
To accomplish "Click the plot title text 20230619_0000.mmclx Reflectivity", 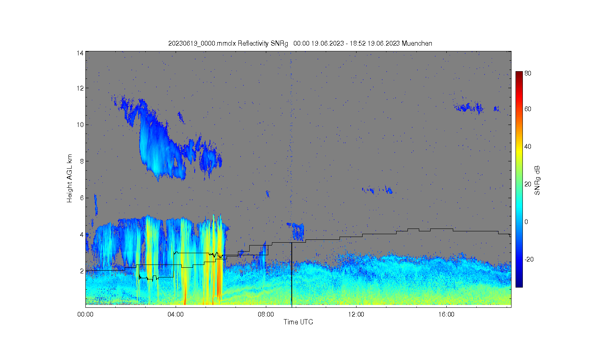I will pos(219,43).
